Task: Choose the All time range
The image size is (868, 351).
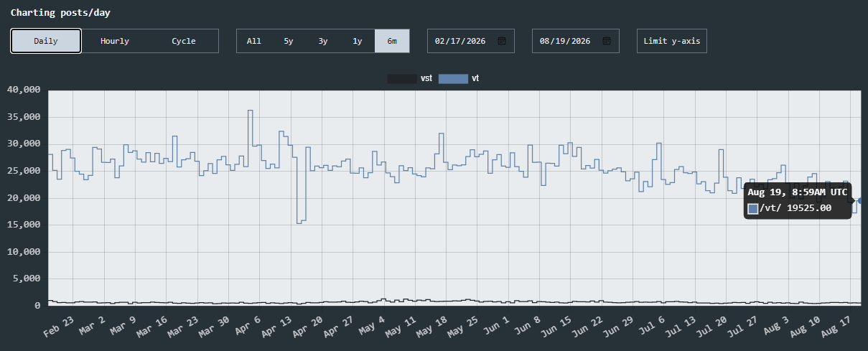Action: click(254, 41)
